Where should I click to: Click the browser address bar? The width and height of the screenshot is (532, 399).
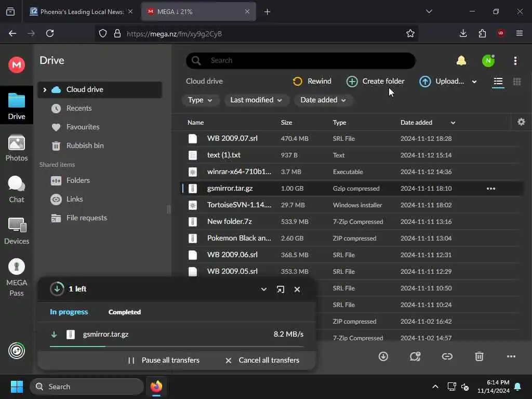[257, 34]
